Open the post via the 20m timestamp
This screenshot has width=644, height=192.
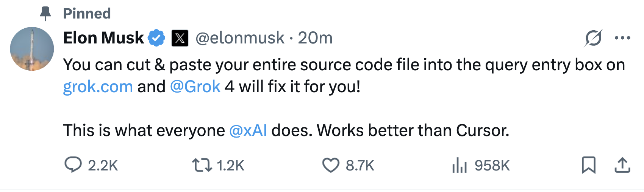point(315,38)
